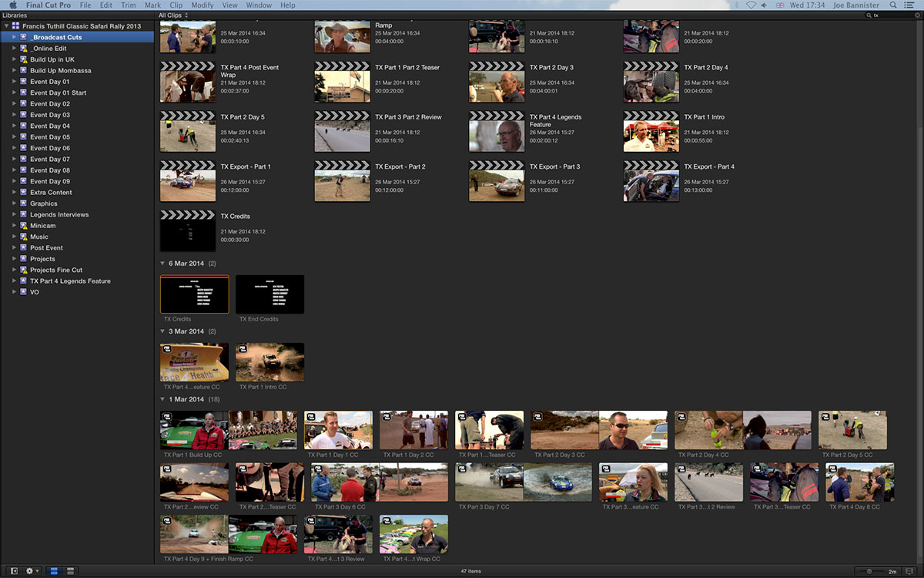The image size is (924, 578).
Task: Open the All Clips filter dropdown
Action: click(172, 15)
